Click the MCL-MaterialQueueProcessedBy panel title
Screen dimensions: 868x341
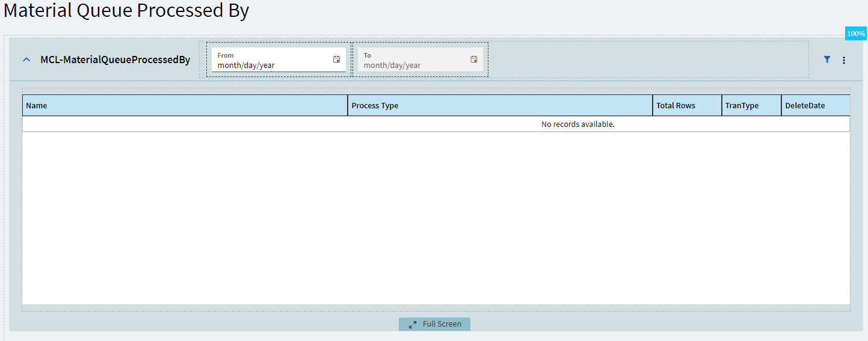pos(115,60)
